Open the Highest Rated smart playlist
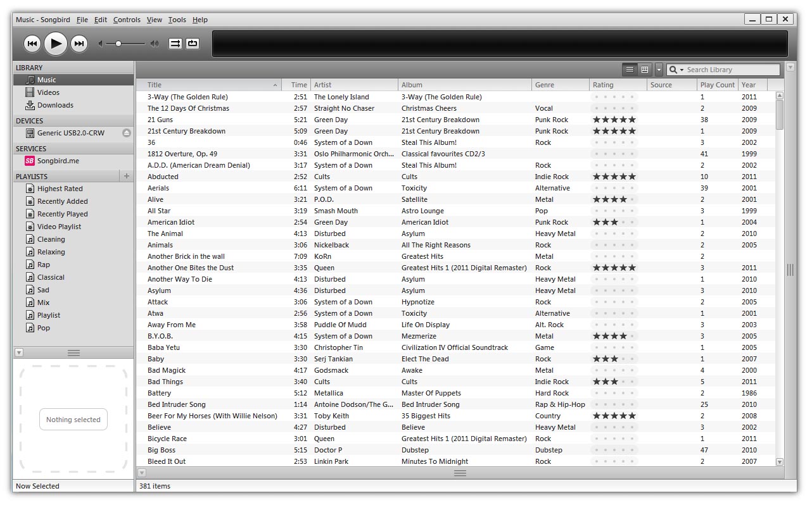 point(73,189)
